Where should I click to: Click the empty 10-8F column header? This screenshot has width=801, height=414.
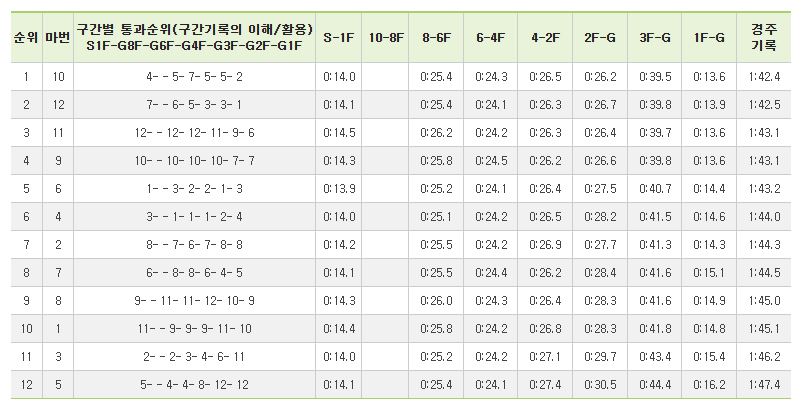coord(385,37)
